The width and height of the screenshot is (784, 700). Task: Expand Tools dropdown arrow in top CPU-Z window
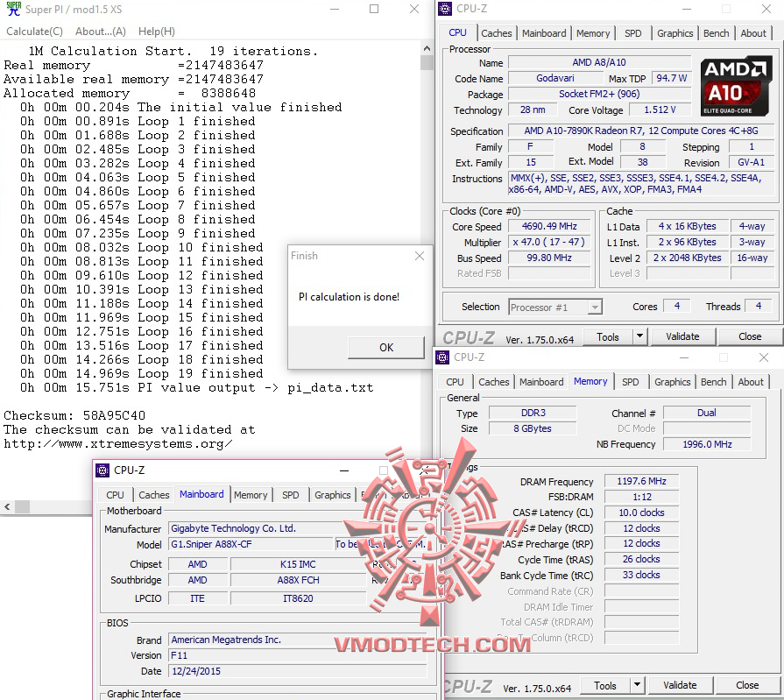[640, 337]
